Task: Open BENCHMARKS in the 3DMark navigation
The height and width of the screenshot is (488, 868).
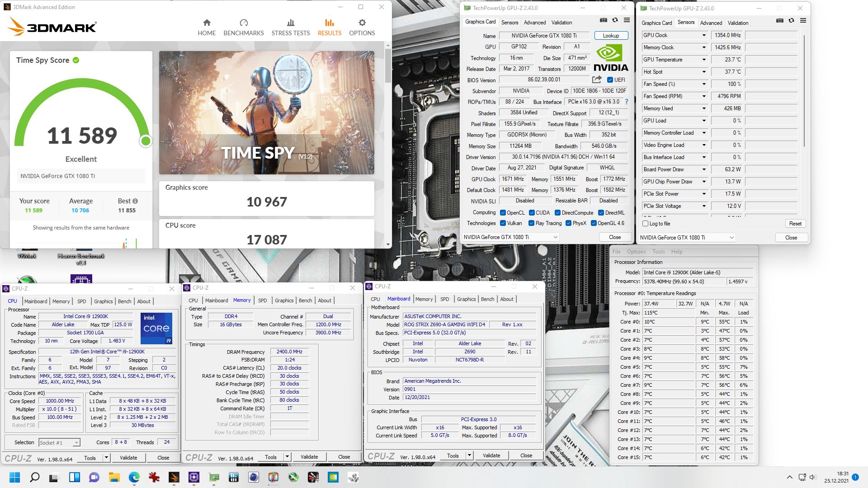Action: 244,27
